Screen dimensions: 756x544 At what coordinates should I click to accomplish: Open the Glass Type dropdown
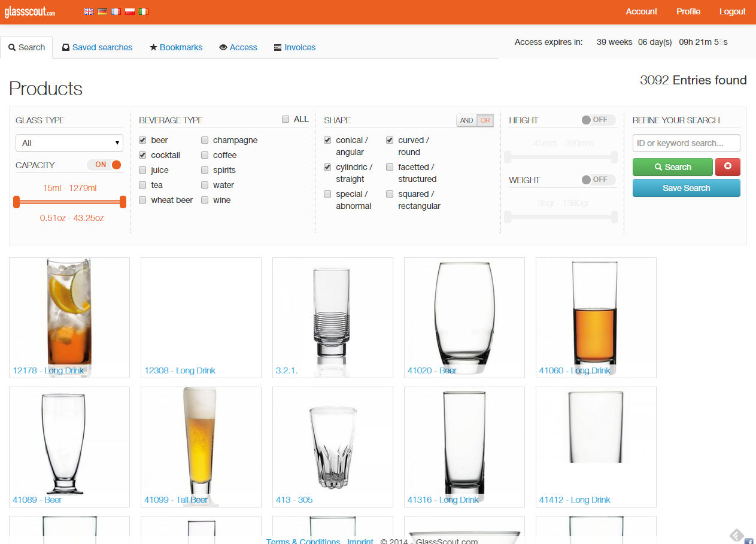pyautogui.click(x=69, y=143)
